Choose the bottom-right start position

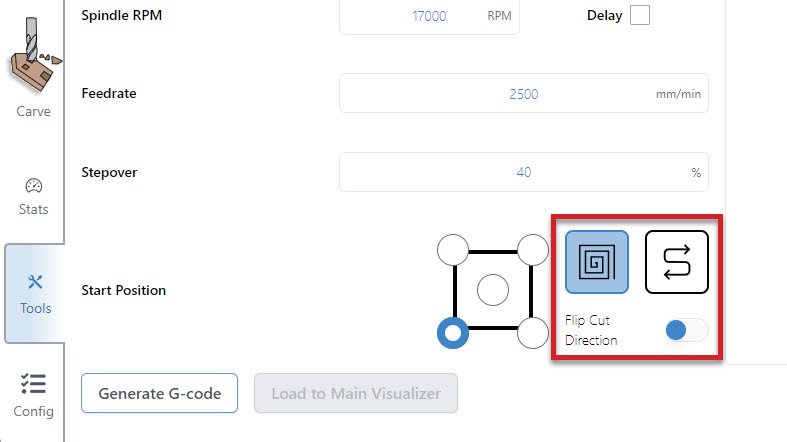point(532,333)
